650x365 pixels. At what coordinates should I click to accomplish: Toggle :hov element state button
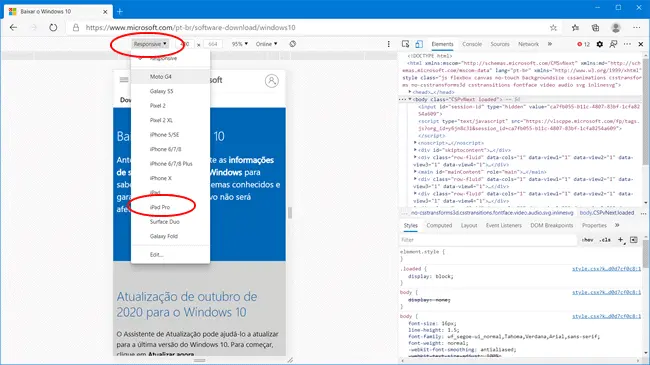coord(587,240)
